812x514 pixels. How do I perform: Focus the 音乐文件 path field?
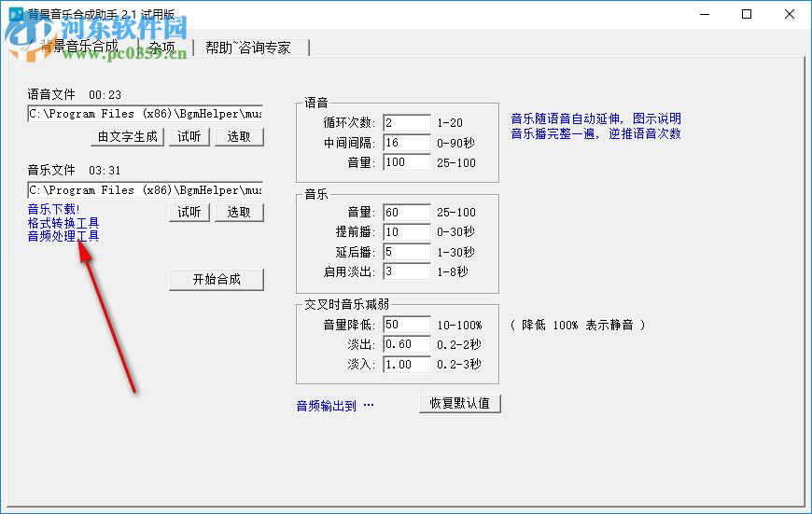(145, 190)
